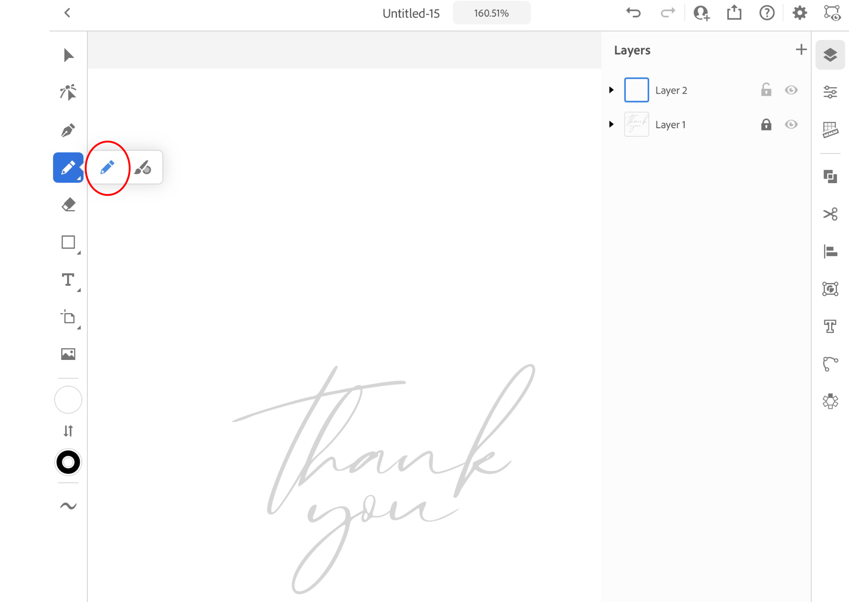Open the Properties sliders panel tab
Viewport: 868px width, 602px height.
830,92
